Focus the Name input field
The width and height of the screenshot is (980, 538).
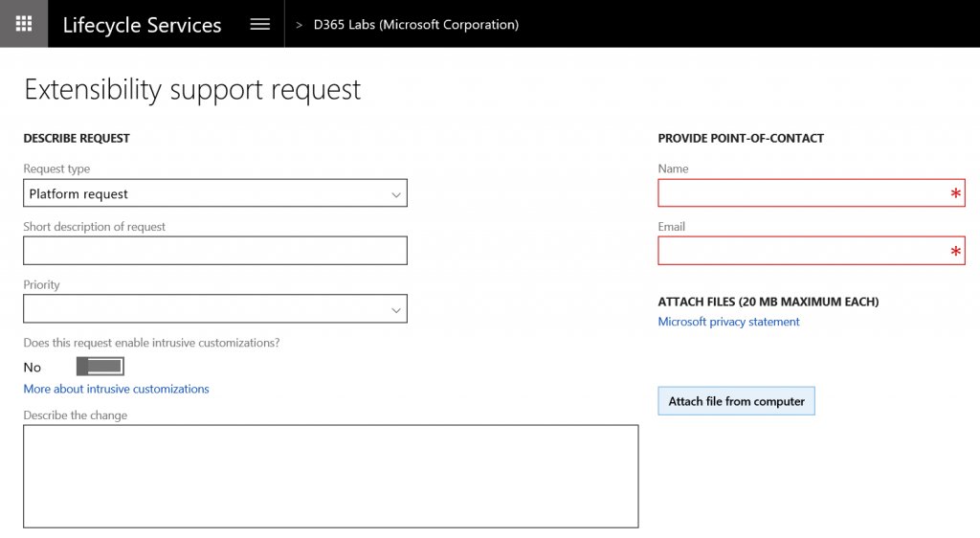coord(812,193)
